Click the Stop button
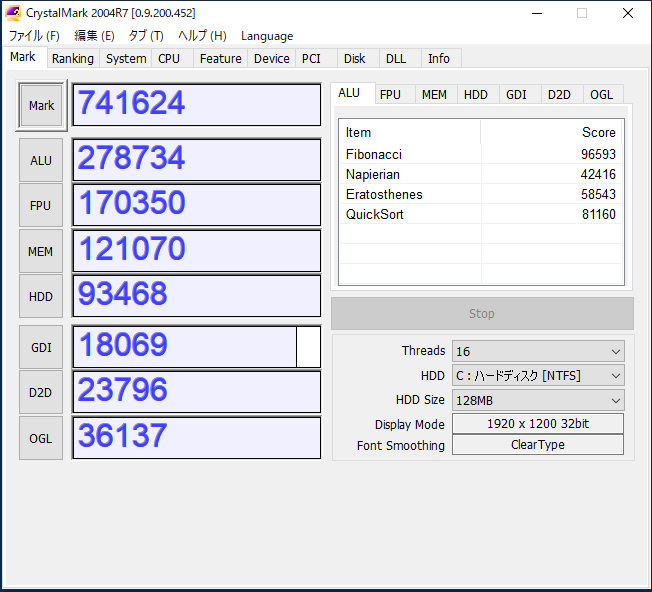The image size is (652, 592). pos(482,313)
